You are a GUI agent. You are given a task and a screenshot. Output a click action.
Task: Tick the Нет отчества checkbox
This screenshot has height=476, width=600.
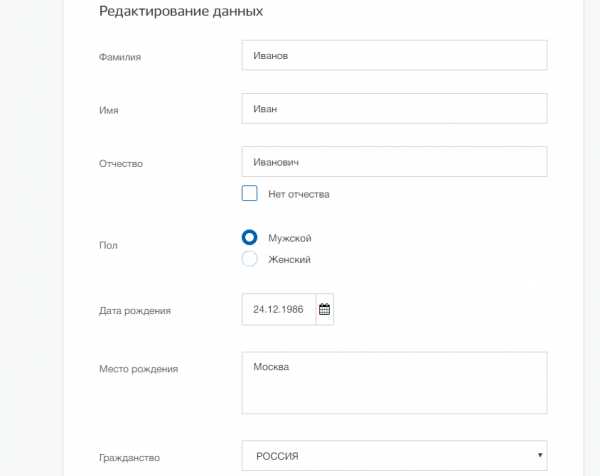[x=249, y=193]
